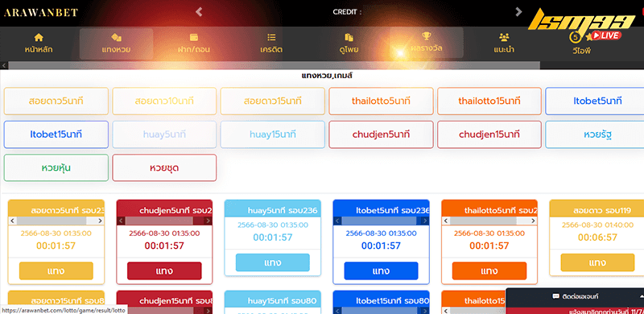The width and height of the screenshot is (644, 314).
Task: Open the trophy icon ผลรางวัล
Action: 427,43
